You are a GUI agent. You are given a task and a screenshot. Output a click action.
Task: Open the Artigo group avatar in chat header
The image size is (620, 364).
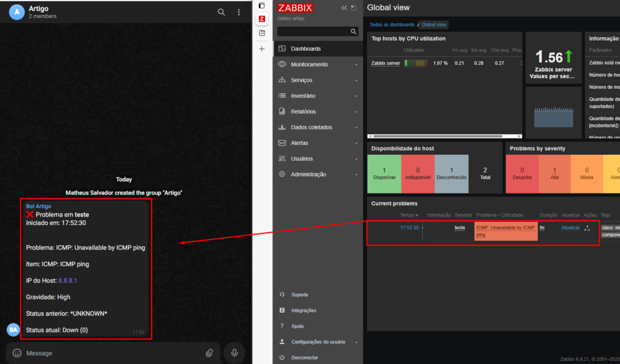click(x=16, y=12)
